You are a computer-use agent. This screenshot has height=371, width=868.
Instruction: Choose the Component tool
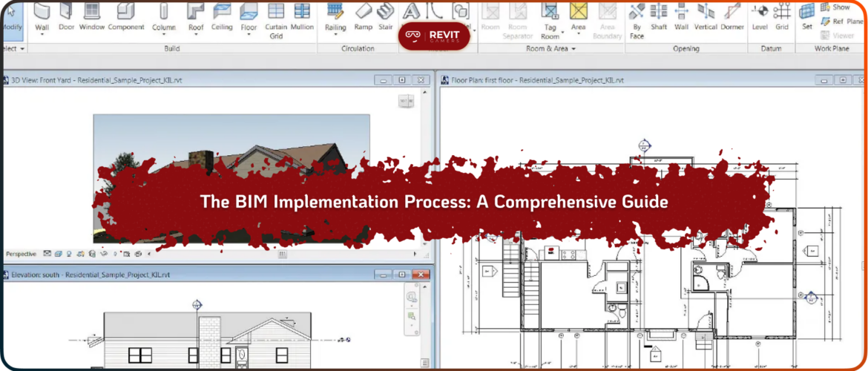point(126,16)
